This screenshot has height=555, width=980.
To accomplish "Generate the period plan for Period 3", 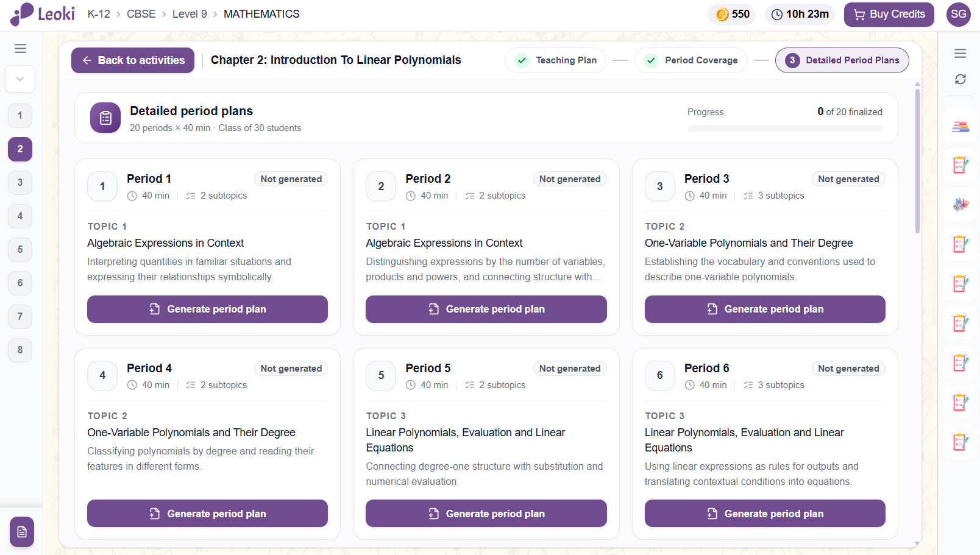I will click(x=765, y=309).
